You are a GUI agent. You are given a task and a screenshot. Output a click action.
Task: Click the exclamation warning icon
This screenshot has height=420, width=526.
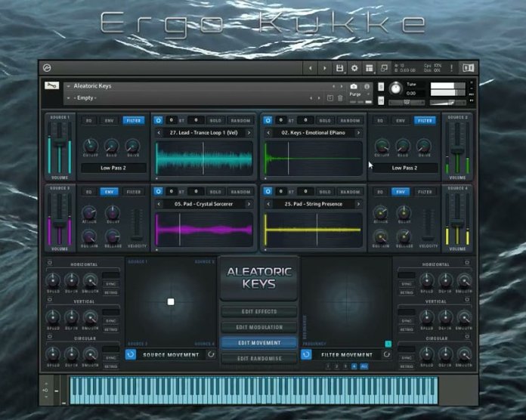(x=451, y=68)
